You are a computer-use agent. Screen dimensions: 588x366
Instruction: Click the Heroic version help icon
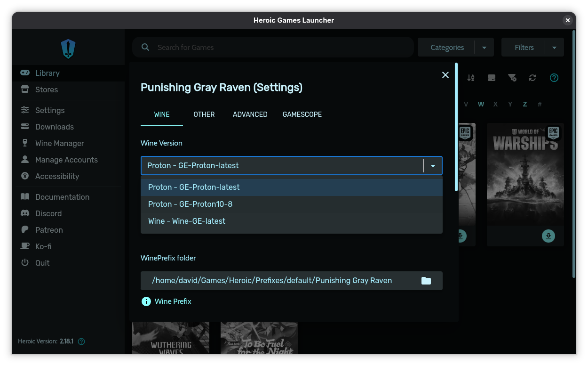[81, 342]
